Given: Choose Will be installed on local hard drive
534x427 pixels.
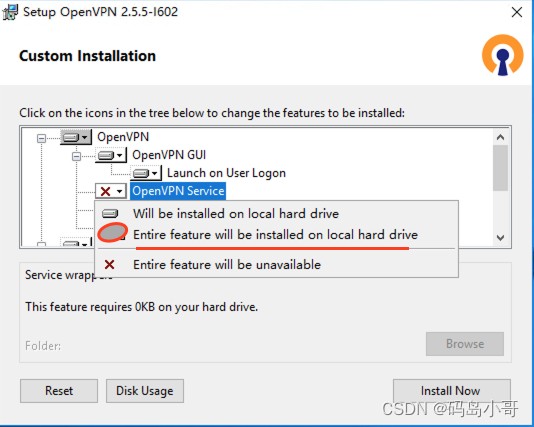Looking at the screenshot, I should pos(236,214).
